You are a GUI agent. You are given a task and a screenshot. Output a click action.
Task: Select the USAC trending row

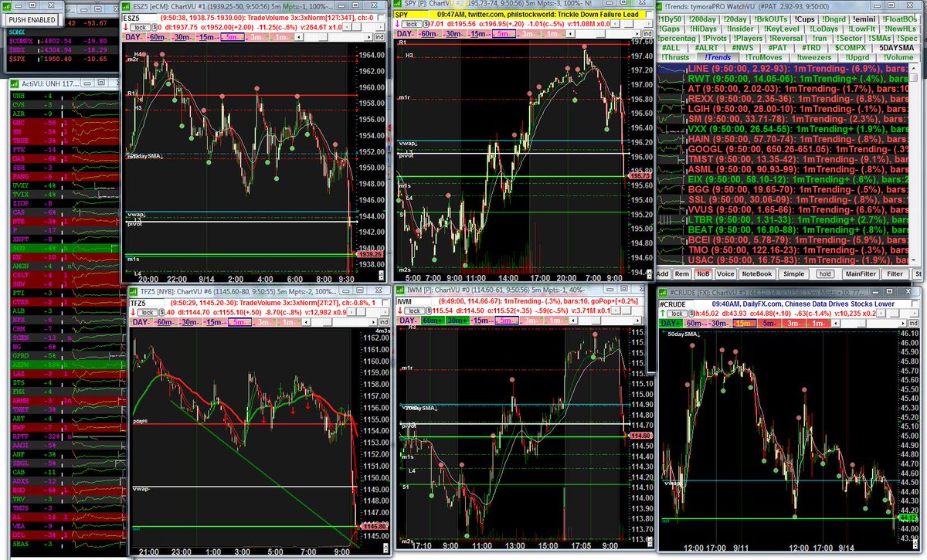[784, 260]
